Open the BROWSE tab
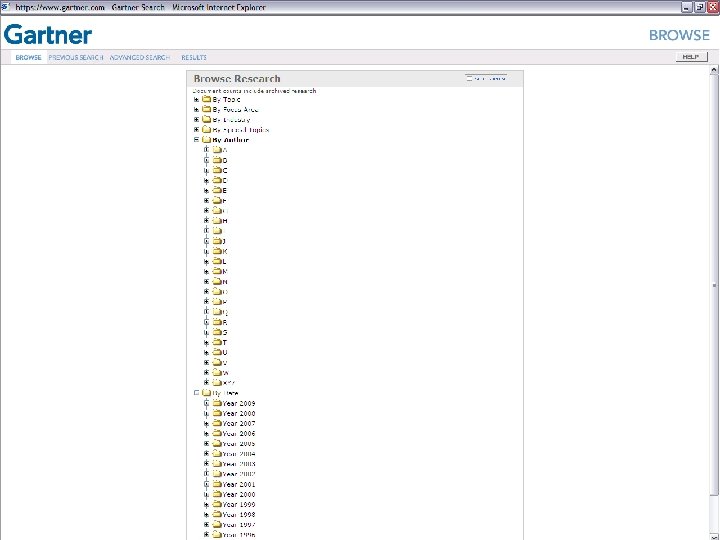This screenshot has width=720, height=540. click(28, 57)
